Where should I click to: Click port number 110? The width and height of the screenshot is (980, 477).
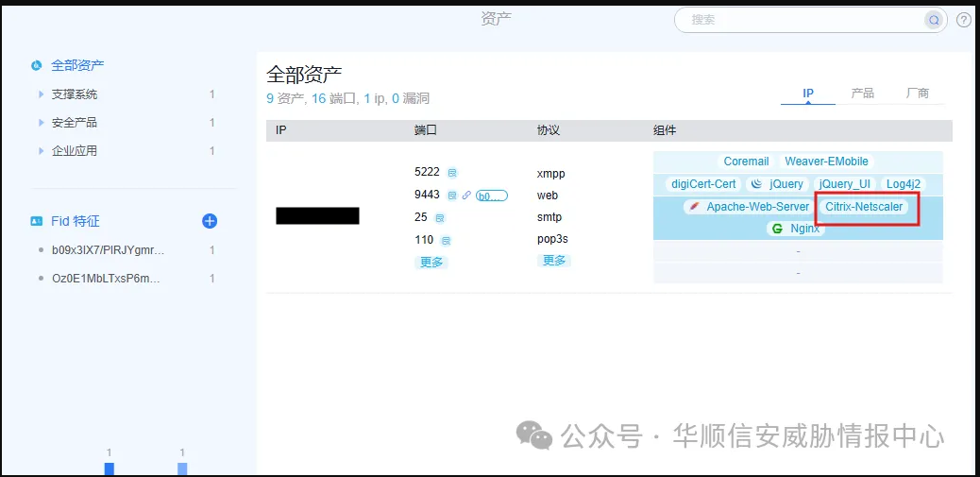point(424,239)
